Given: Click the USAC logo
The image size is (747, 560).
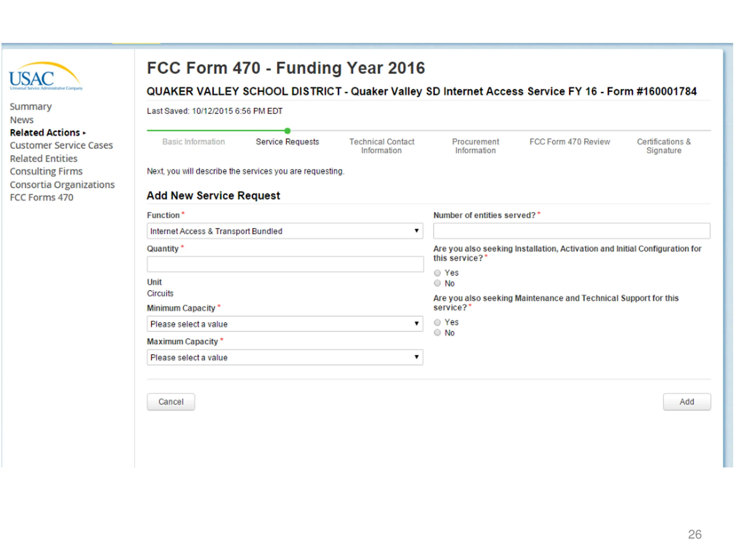Looking at the screenshot, I should click(46, 76).
